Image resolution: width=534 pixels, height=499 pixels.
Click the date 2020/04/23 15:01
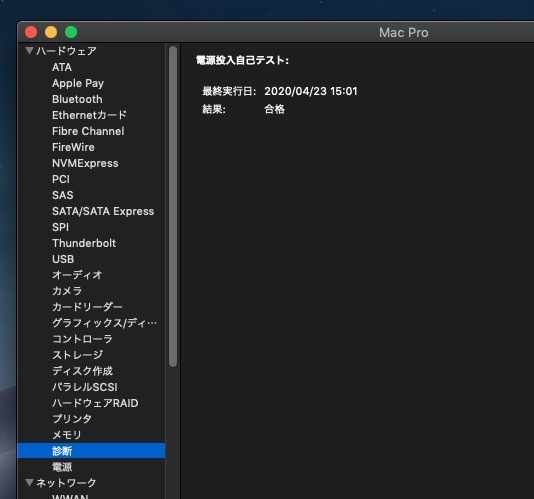pyautogui.click(x=311, y=91)
